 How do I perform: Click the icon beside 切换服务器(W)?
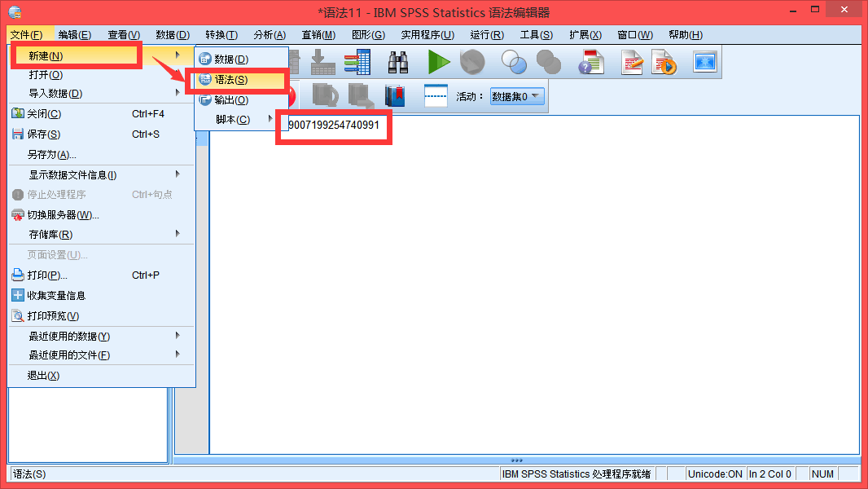pos(18,215)
